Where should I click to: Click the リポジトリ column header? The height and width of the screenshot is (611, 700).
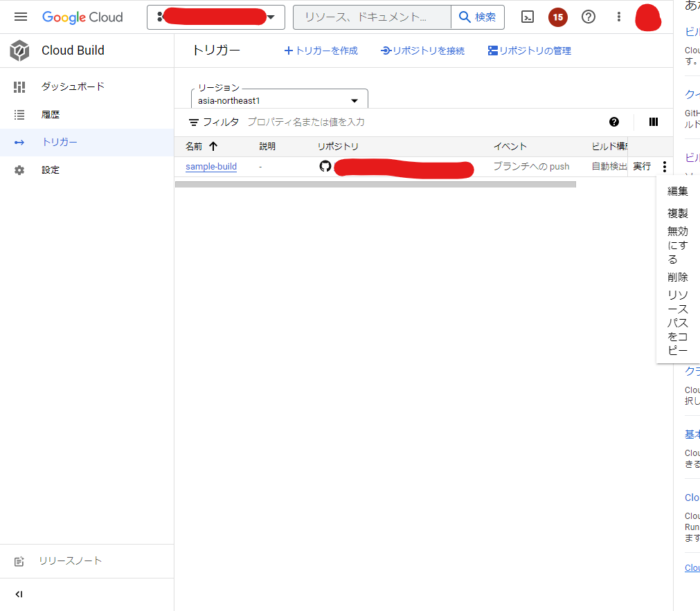[x=338, y=147]
